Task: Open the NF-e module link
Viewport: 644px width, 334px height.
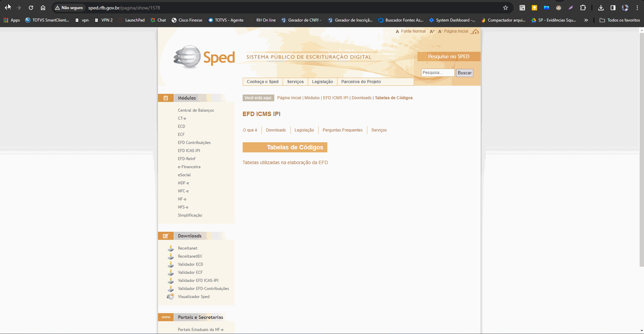Action: (x=182, y=199)
